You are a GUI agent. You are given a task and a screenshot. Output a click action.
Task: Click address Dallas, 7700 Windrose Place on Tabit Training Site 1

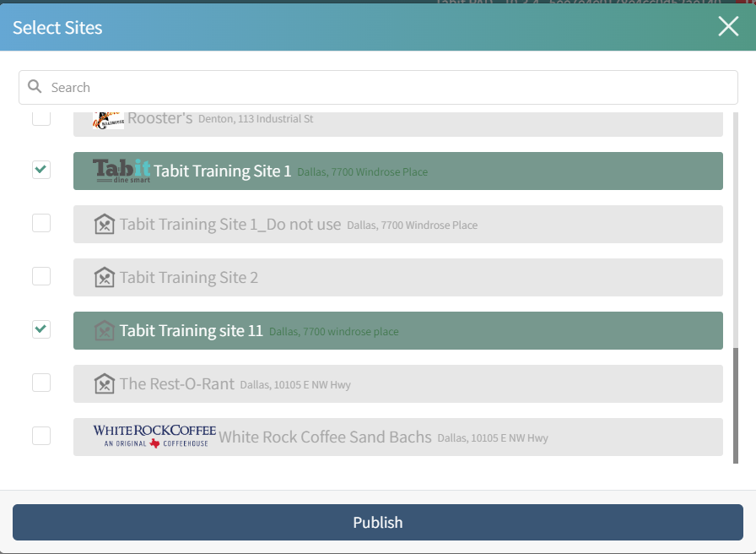362,171
